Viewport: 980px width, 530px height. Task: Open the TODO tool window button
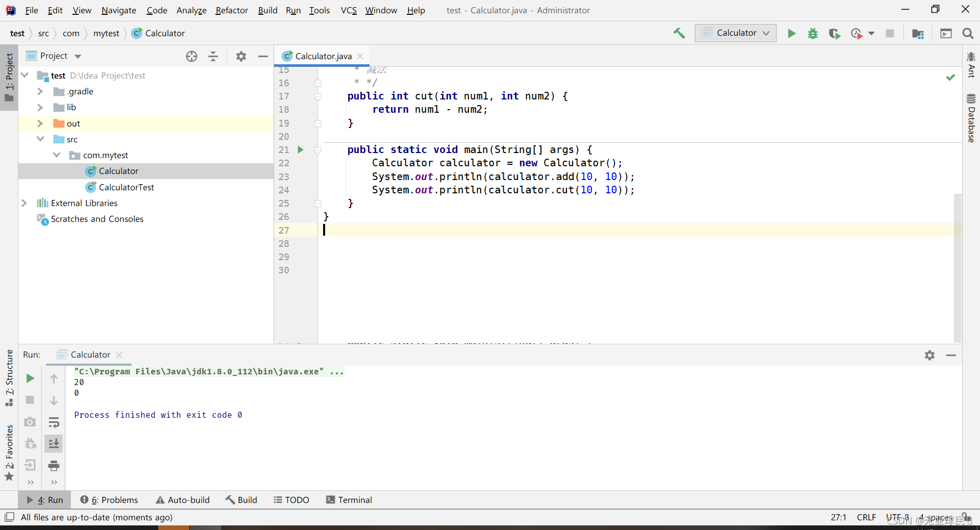pos(291,500)
